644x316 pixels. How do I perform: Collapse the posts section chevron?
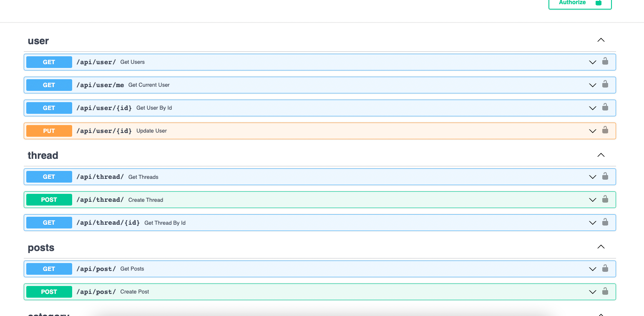pyautogui.click(x=601, y=246)
